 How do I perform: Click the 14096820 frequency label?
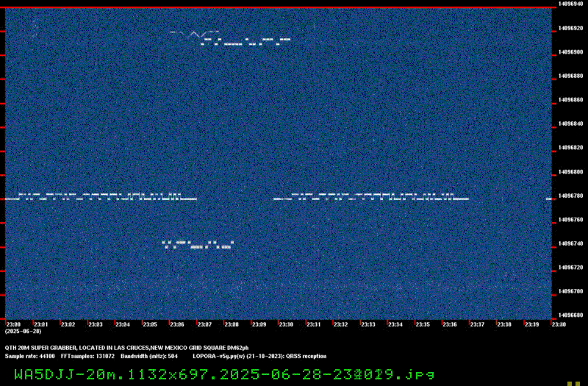coord(571,148)
